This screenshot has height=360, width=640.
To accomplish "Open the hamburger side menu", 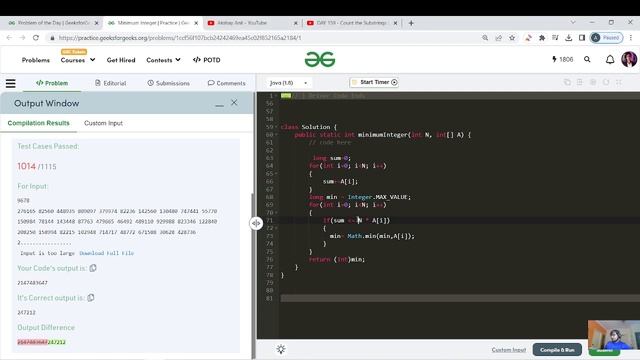I will point(11,83).
